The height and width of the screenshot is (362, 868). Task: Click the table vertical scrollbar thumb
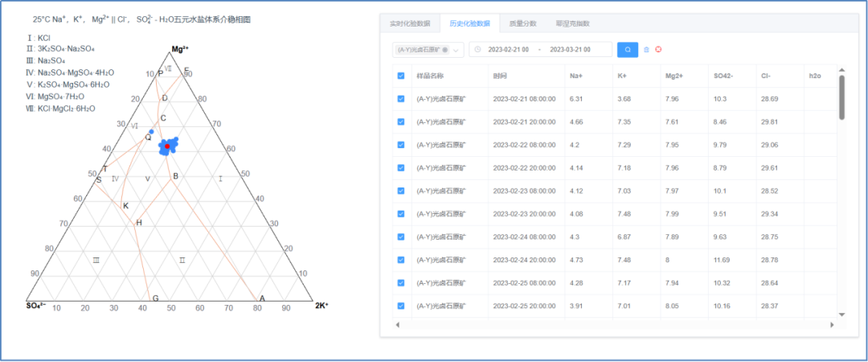pos(842,97)
